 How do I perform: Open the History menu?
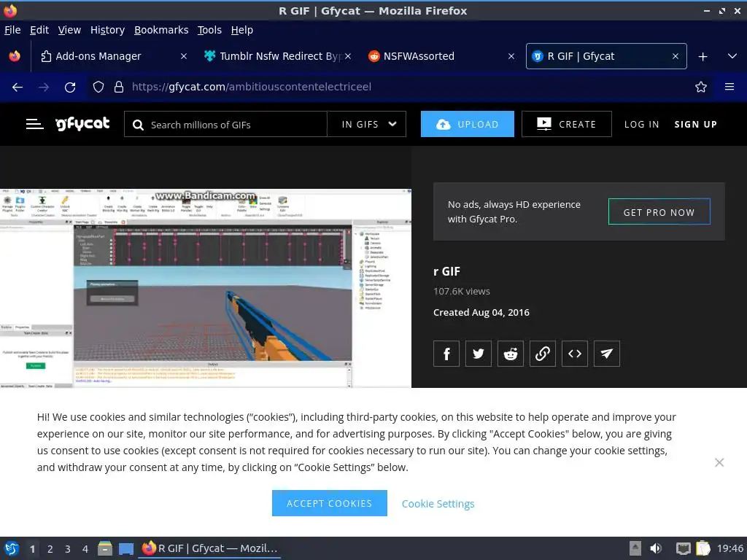[108, 30]
